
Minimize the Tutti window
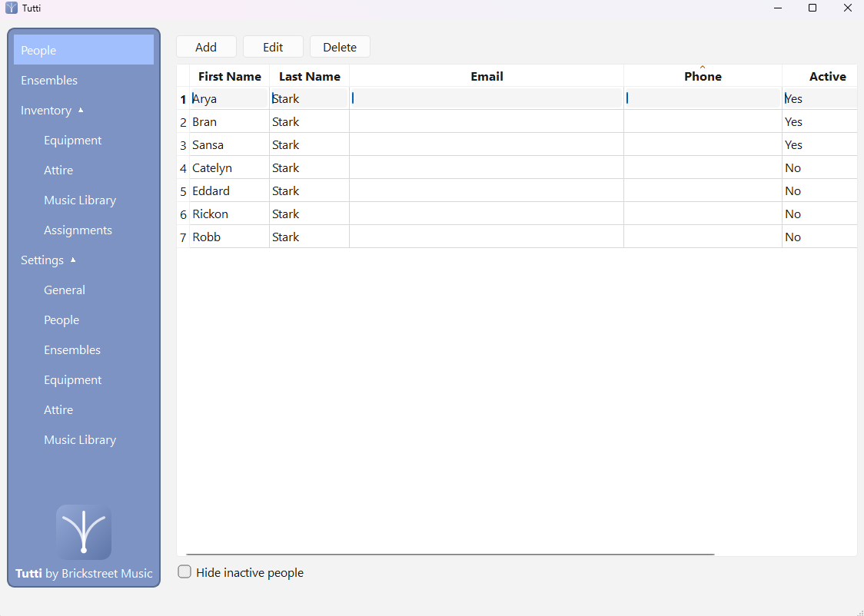(x=778, y=8)
